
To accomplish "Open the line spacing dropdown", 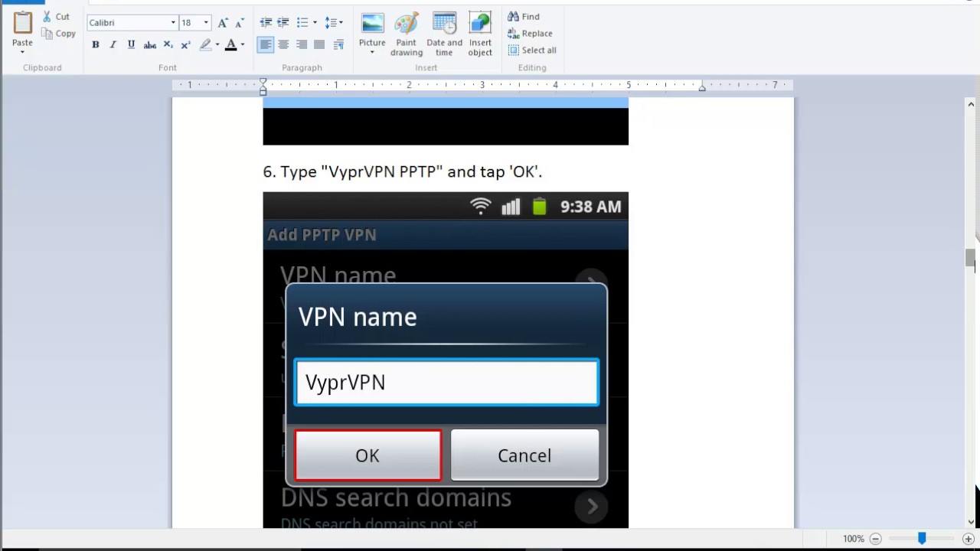I will 334,23.
